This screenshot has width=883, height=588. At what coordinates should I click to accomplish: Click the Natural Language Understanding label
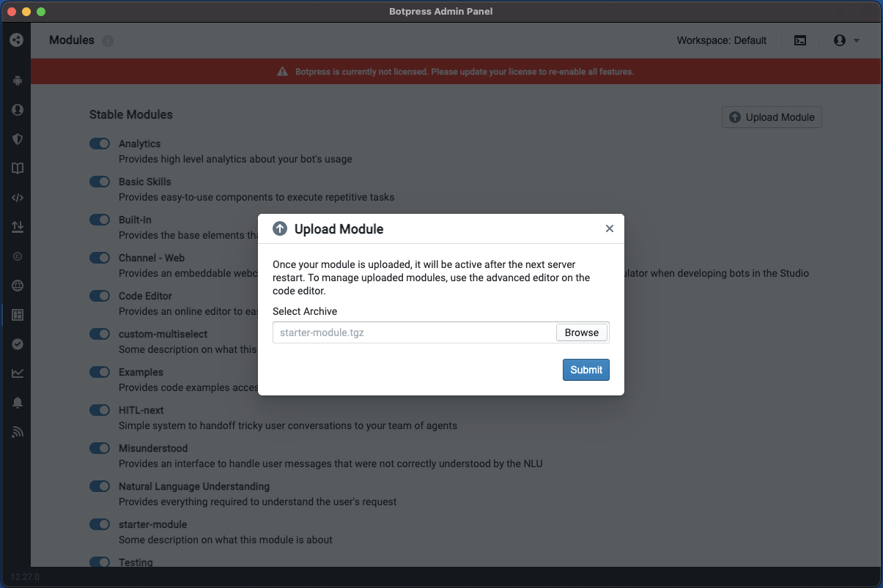coord(194,486)
